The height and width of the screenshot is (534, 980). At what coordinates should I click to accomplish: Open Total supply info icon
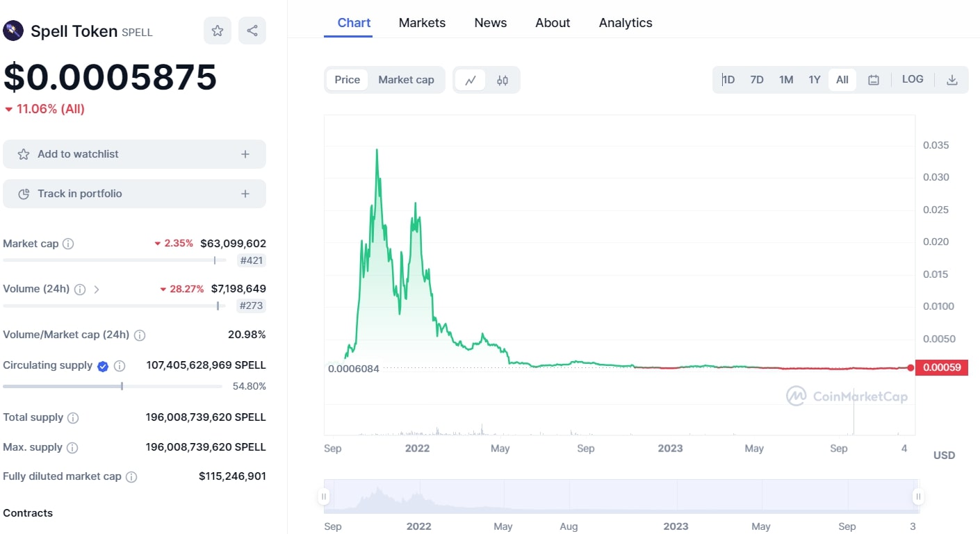point(73,418)
